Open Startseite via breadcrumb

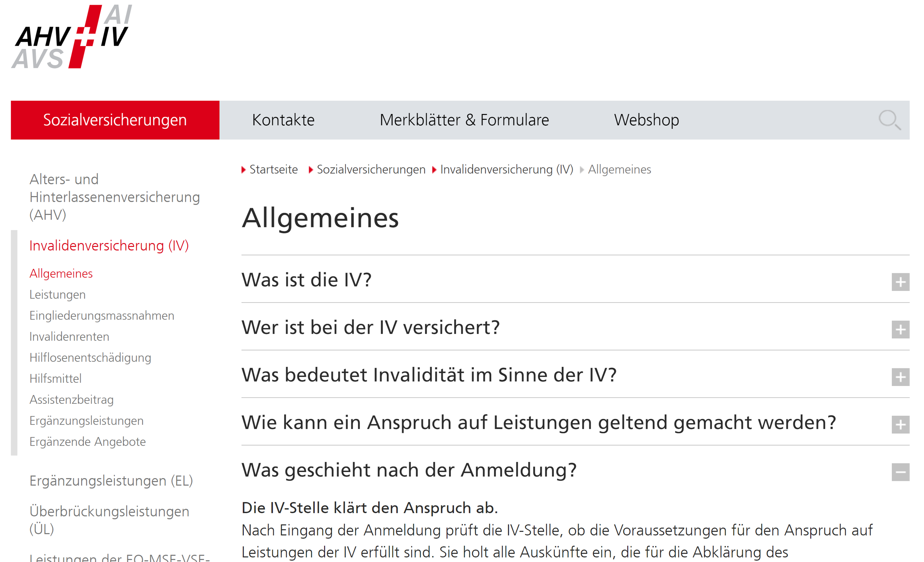click(x=274, y=170)
